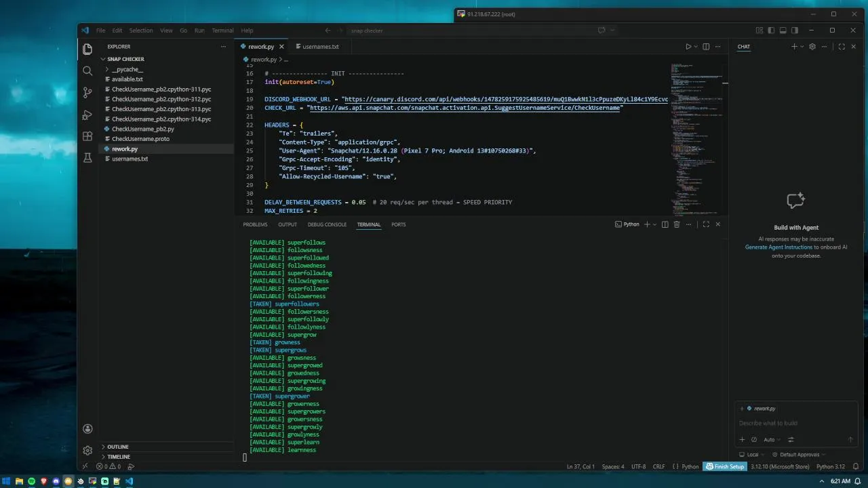Switch to the DEBUG CONSOLE tab
This screenshot has height=488, width=868.
pyautogui.click(x=327, y=224)
